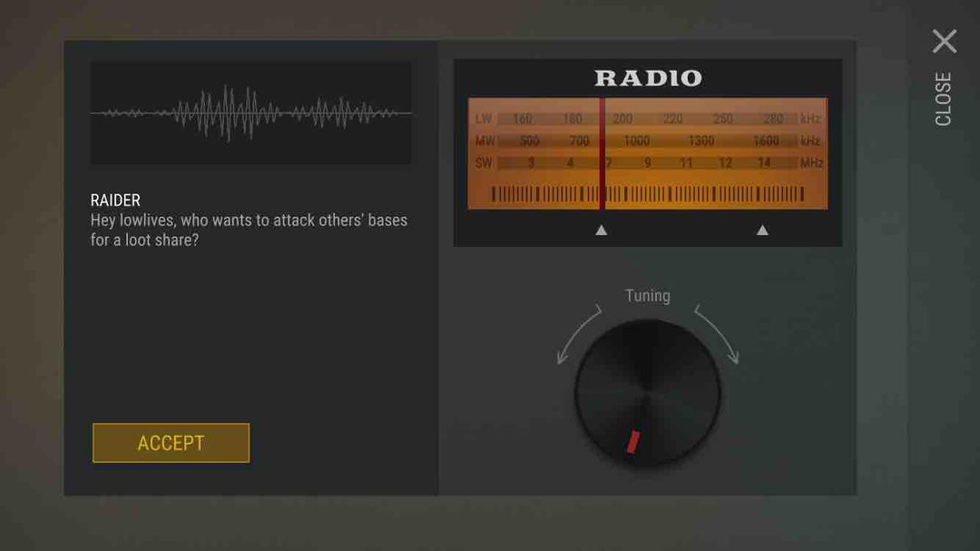Image resolution: width=980 pixels, height=551 pixels.
Task: Click the RAIDER sender name
Action: 115,200
